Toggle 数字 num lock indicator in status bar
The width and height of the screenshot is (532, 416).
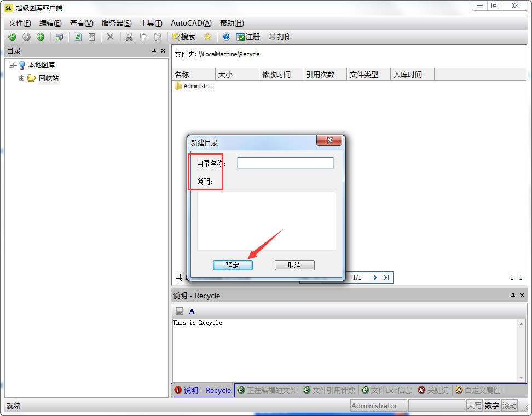click(x=491, y=406)
